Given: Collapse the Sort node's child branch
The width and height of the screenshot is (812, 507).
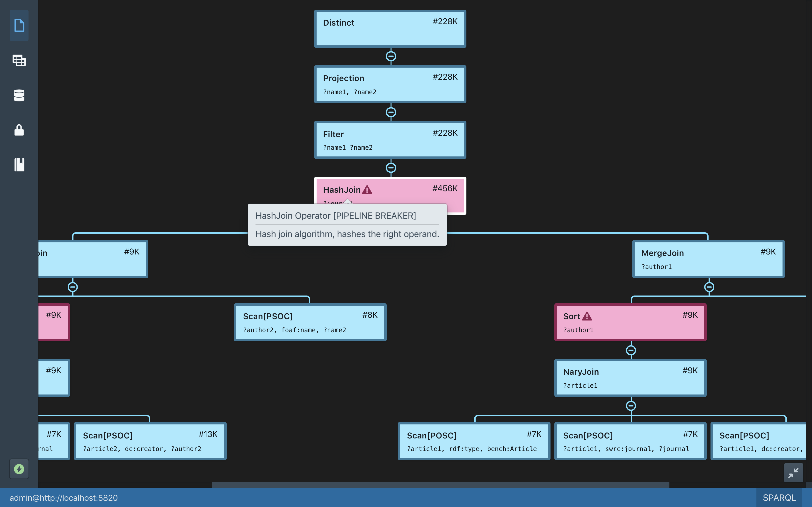Looking at the screenshot, I should 631,351.
